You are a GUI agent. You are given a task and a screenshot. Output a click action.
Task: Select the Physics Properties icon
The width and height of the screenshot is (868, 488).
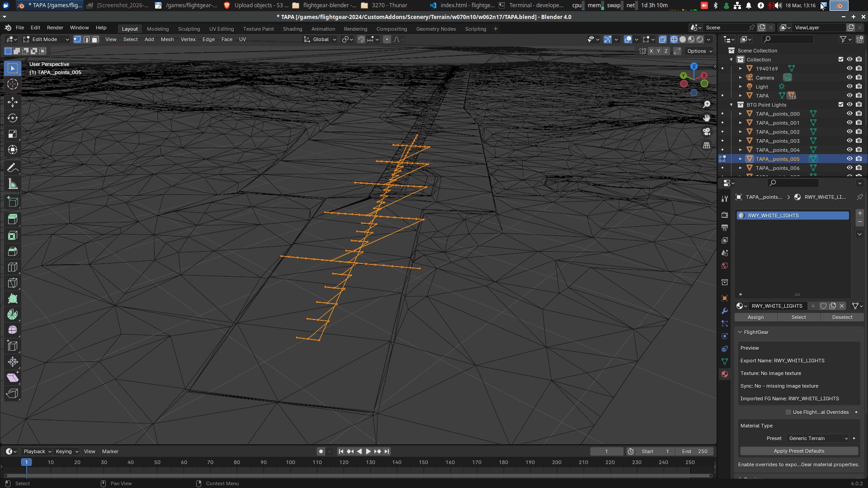725,336
